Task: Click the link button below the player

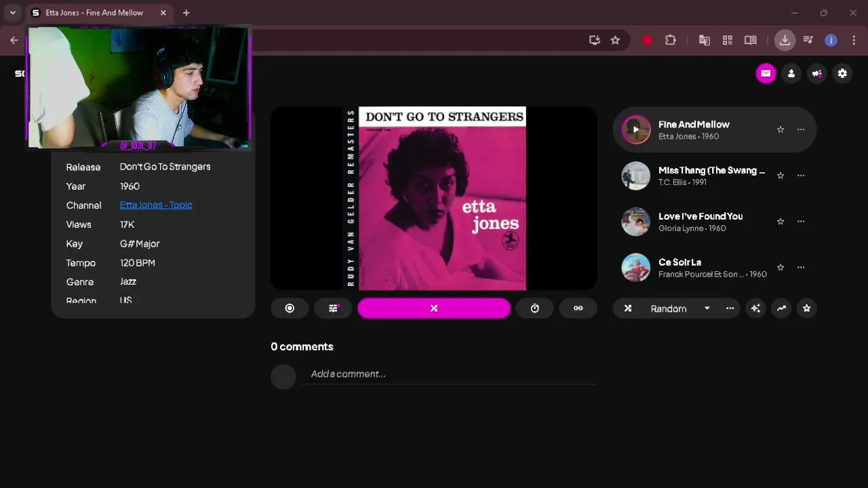Action: point(578,308)
